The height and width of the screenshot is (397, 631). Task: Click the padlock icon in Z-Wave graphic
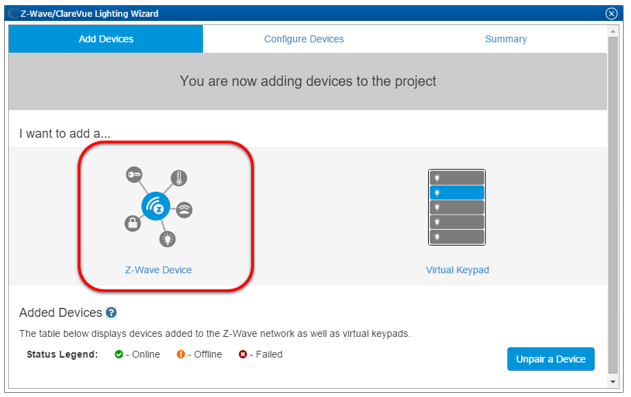[132, 223]
